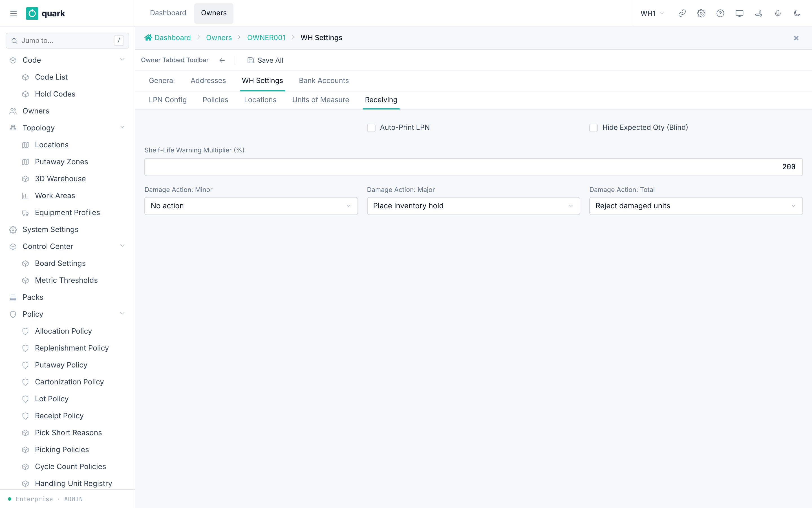The image size is (812, 508).
Task: Check Hide Expected Qty (Blind)
Action: coord(593,128)
